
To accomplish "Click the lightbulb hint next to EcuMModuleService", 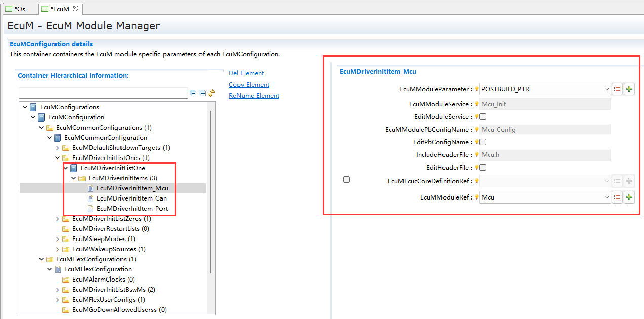I will point(476,104).
